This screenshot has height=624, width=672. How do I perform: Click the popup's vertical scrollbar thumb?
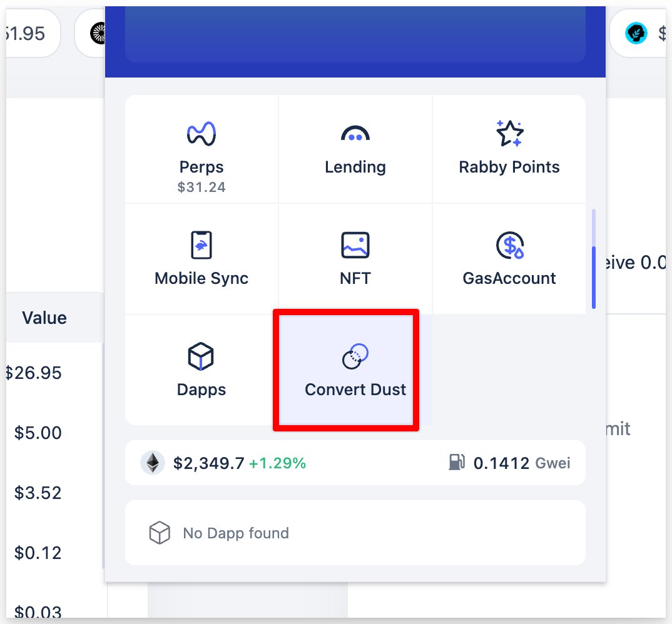(594, 278)
